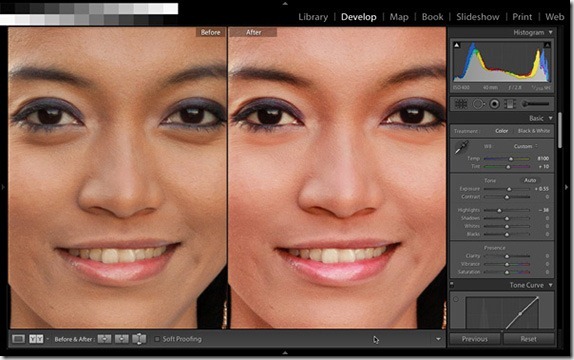Hide the right panel group arrow
574x360 pixels.
(566, 187)
